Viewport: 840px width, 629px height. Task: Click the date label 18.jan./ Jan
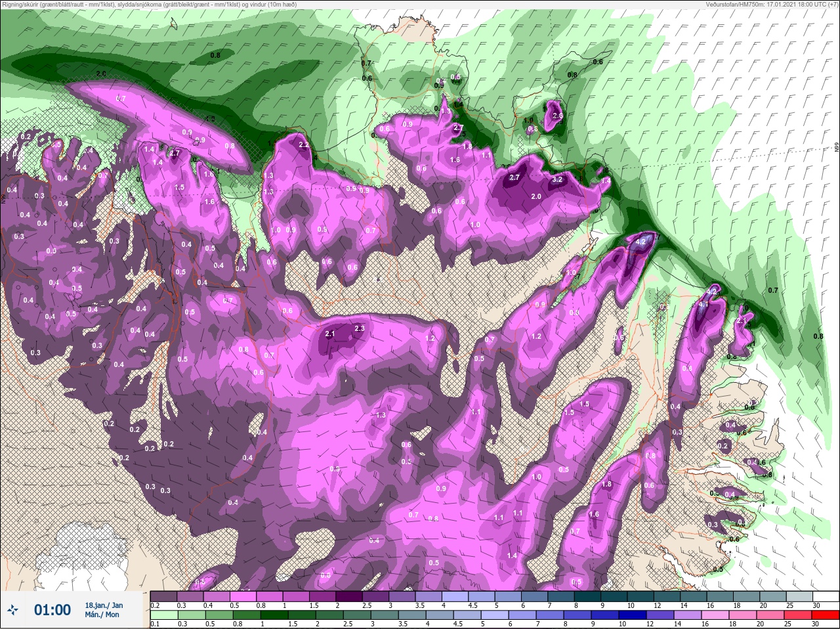pos(104,605)
